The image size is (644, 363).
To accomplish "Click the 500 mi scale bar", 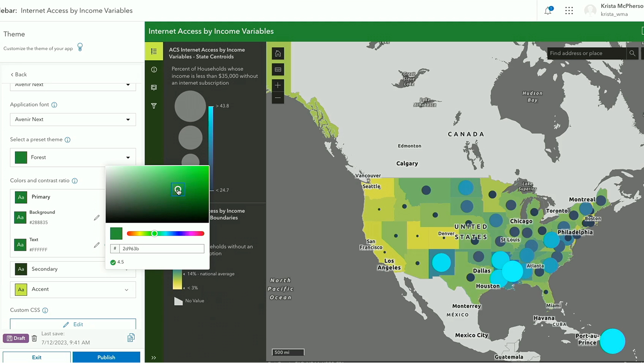I will (x=288, y=352).
